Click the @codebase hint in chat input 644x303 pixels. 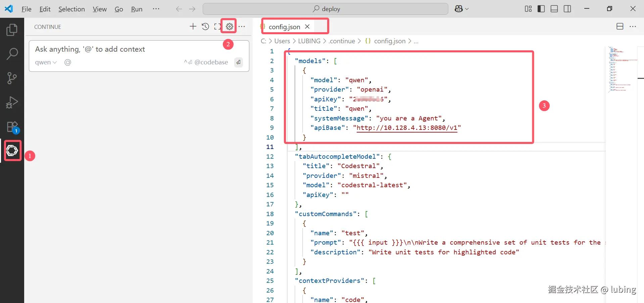(211, 62)
